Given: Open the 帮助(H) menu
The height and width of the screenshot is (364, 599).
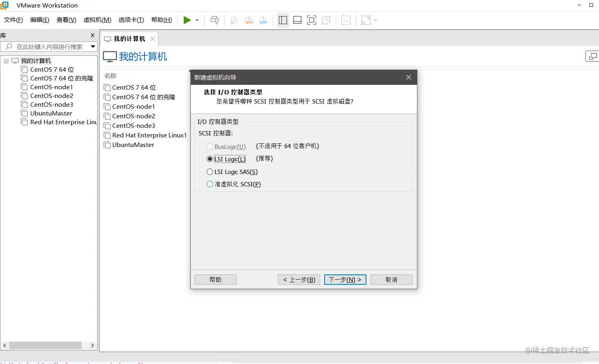Looking at the screenshot, I should point(162,20).
